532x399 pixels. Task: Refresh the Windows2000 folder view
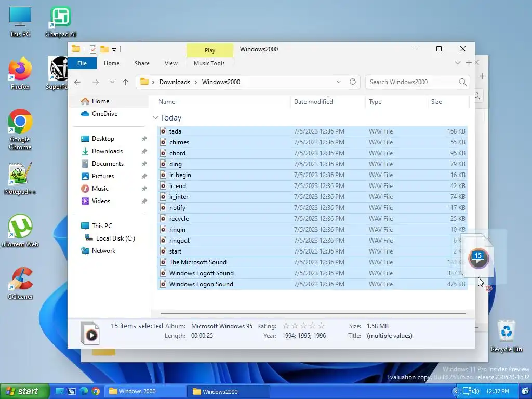(353, 82)
